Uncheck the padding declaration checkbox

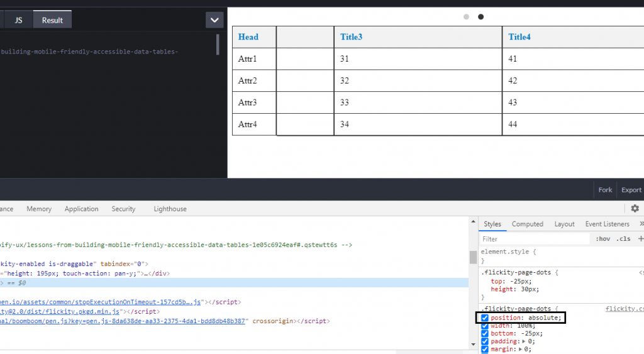(x=485, y=341)
